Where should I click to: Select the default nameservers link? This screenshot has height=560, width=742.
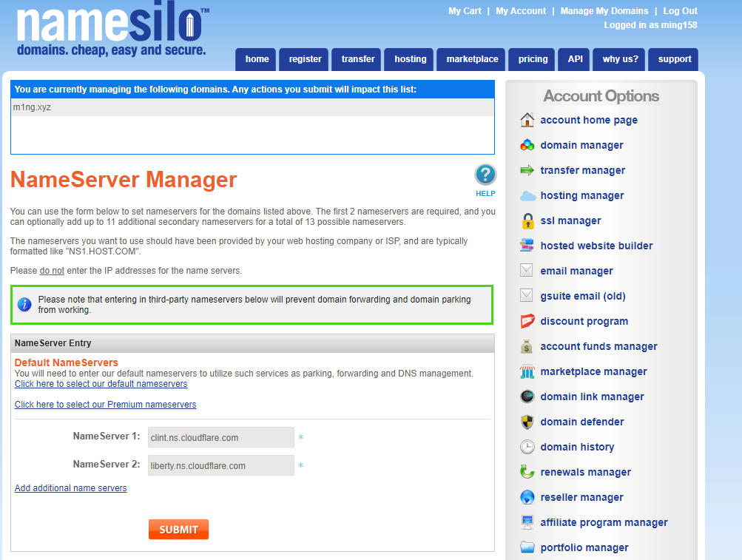pyautogui.click(x=101, y=384)
